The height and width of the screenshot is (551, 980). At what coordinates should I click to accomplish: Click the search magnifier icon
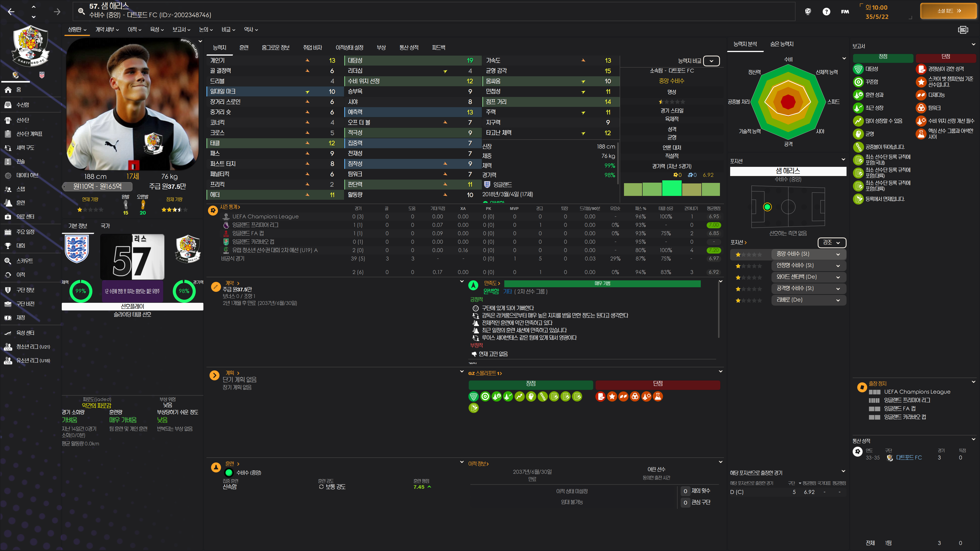tap(81, 11)
